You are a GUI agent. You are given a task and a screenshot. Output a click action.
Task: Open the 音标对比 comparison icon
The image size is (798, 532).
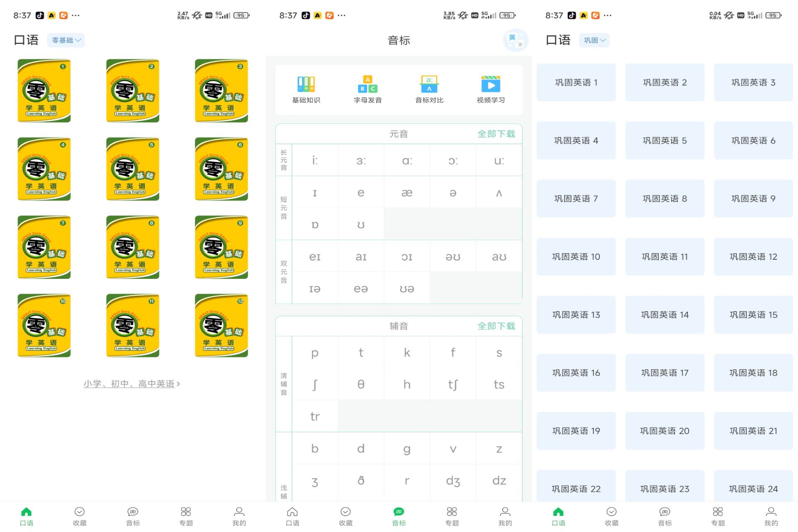point(429,84)
